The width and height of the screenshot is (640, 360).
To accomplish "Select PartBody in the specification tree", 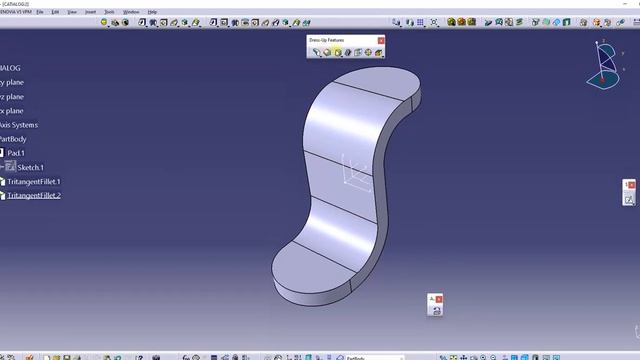I will tap(13, 139).
